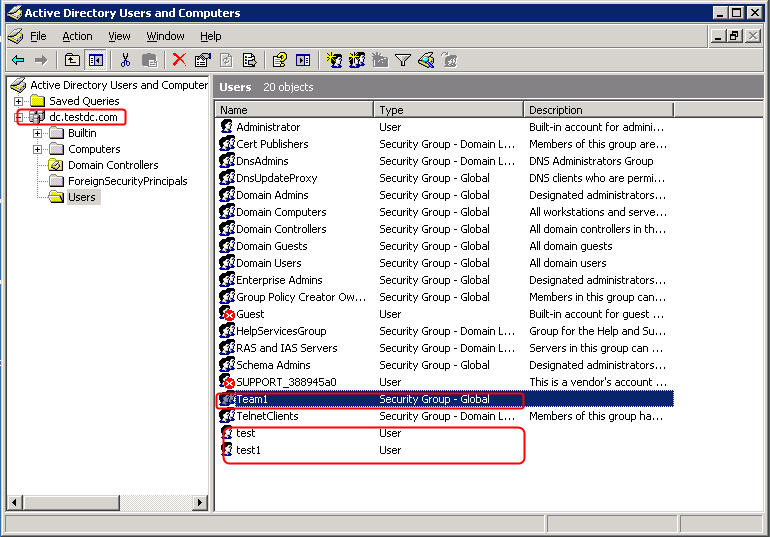Click the Domain Admins group icon
The height and width of the screenshot is (537, 770).
(x=227, y=195)
